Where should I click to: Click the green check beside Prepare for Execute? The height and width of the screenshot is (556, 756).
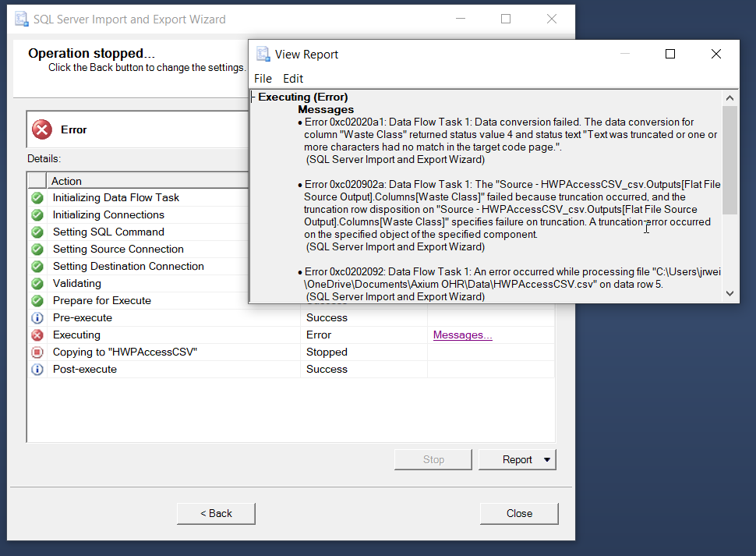37,301
